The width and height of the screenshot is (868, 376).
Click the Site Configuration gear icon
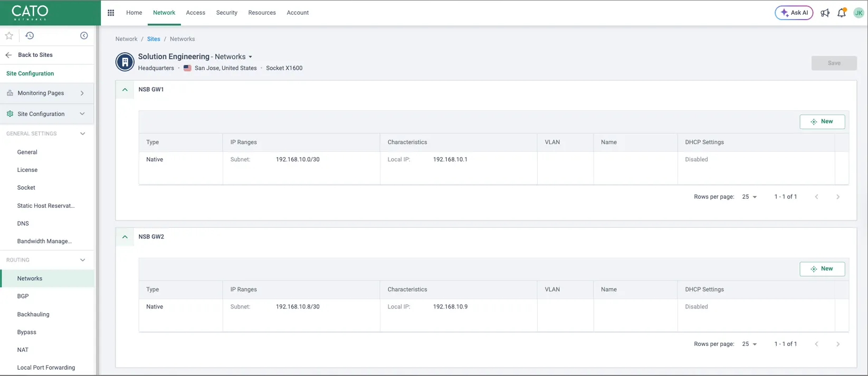[x=10, y=114]
